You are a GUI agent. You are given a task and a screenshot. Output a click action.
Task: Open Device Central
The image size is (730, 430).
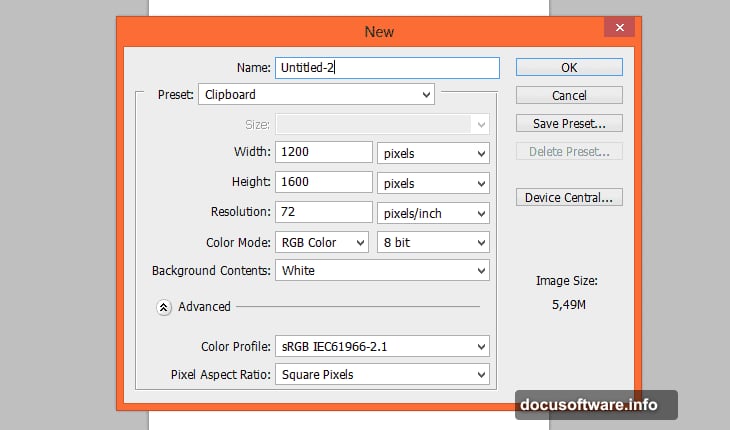(569, 197)
